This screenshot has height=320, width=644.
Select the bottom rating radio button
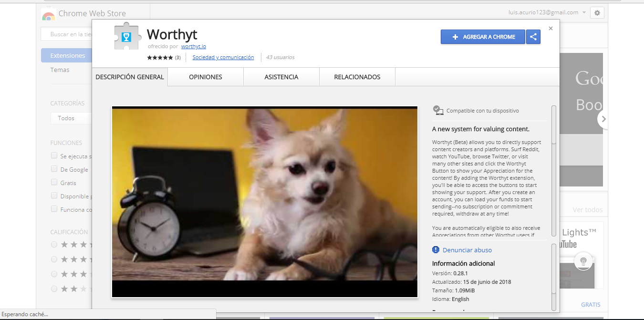(54, 289)
